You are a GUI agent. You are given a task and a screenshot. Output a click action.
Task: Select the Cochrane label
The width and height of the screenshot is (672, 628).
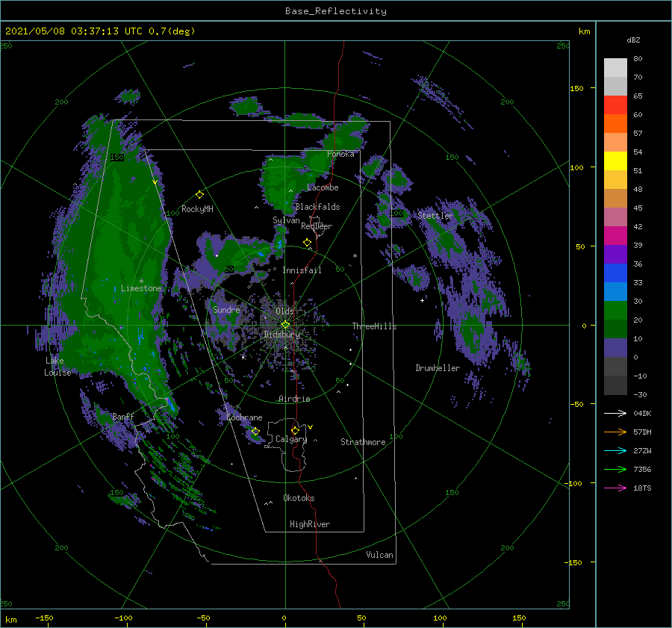[244, 417]
